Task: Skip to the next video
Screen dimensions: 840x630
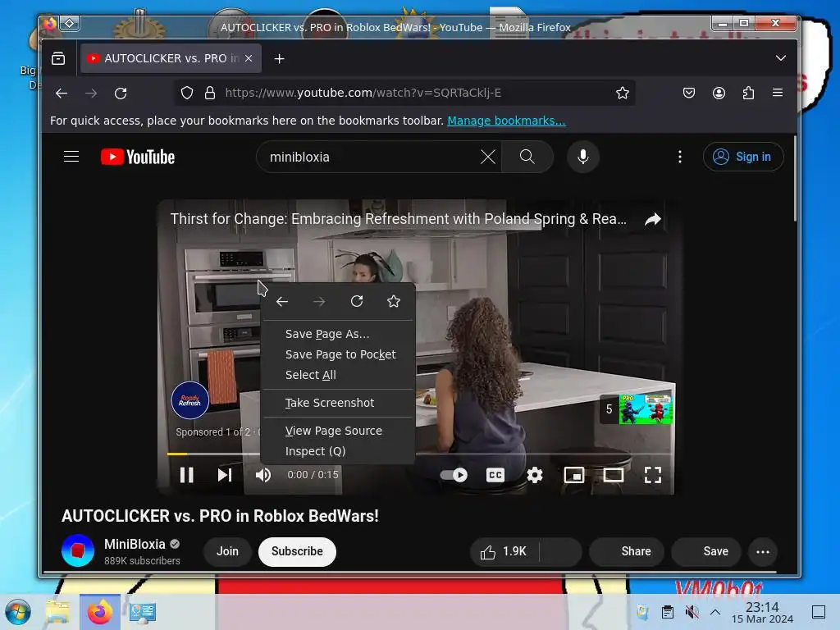Action: (225, 475)
